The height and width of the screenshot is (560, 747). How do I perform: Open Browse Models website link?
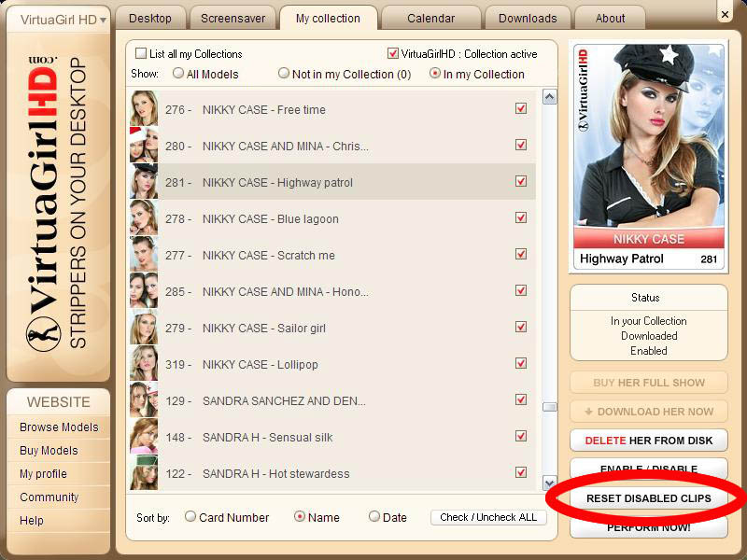[59, 427]
